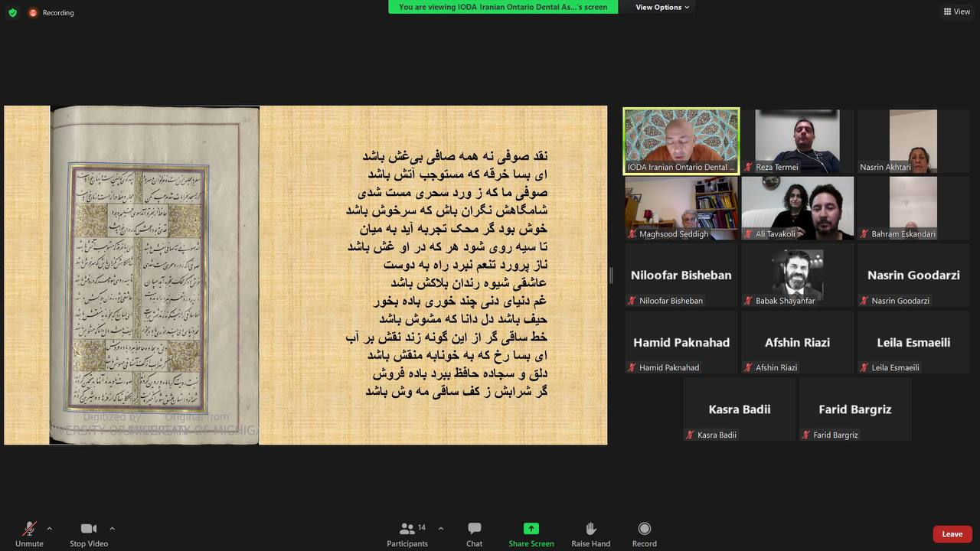Click the muted mic icon on Hamid Paknahad
The height and width of the screenshot is (551, 980).
point(632,367)
